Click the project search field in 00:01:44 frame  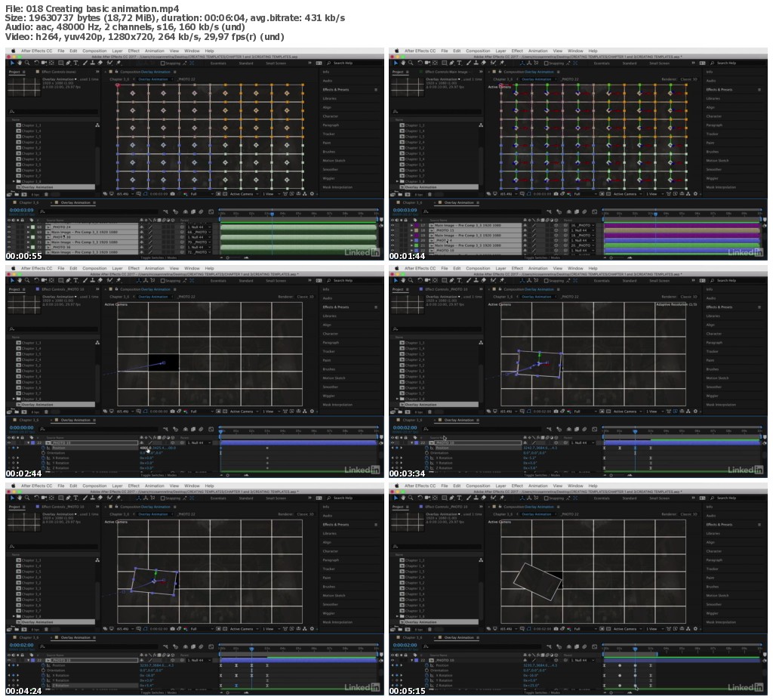click(x=437, y=112)
